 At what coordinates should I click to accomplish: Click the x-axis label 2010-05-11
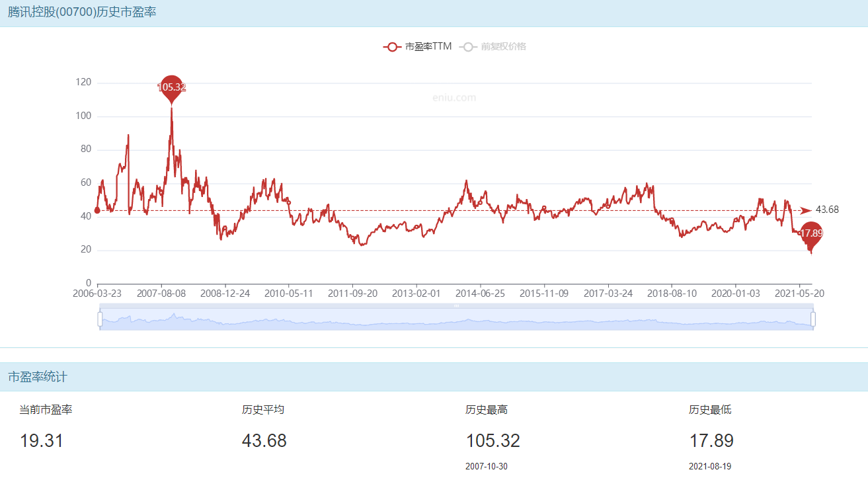click(289, 293)
